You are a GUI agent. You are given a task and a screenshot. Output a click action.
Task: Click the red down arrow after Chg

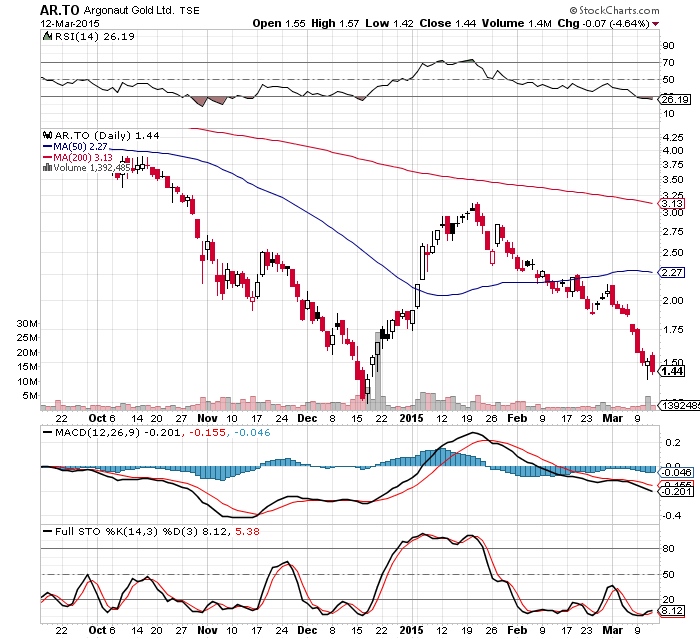click(x=655, y=24)
